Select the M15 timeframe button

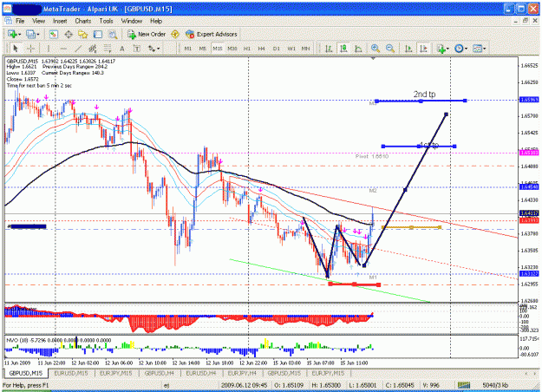coord(218,49)
